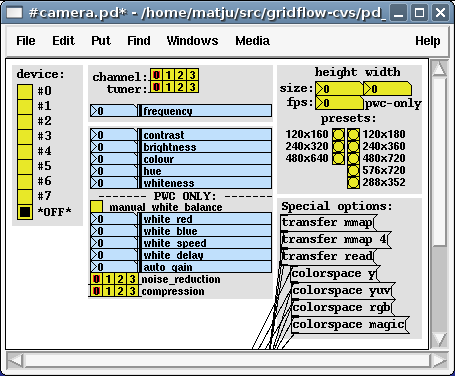The image size is (455, 376).
Task: Click the vertical scrollbar down arrow
Action: coord(439,340)
